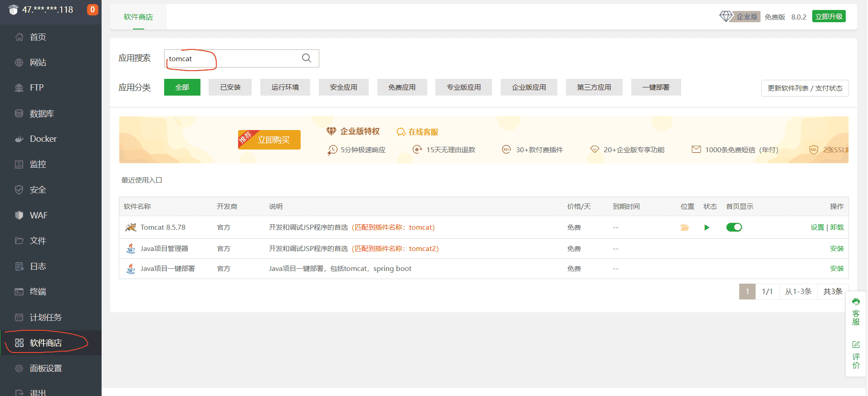This screenshot has width=868, height=396.
Task: Open the FTP sidebar item
Action: point(51,88)
